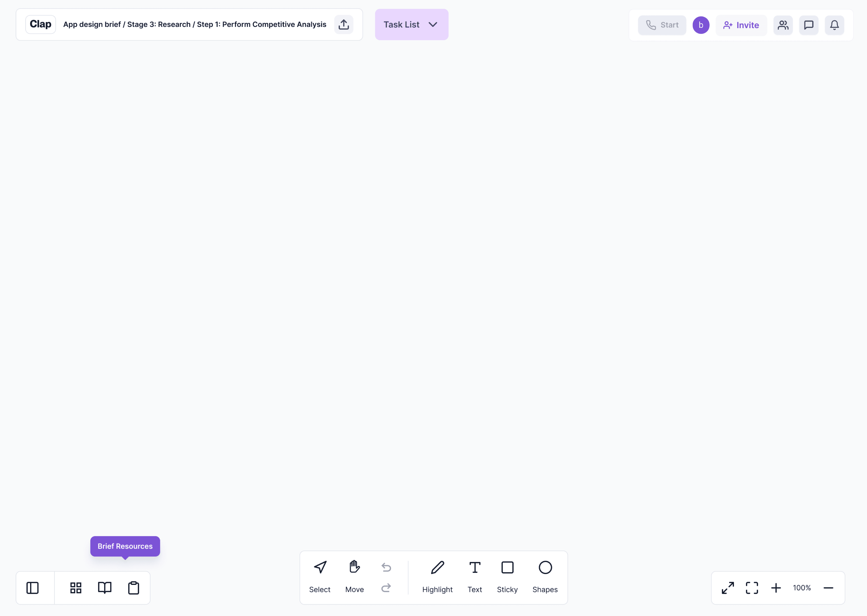This screenshot has height=616, width=867.
Task: Open the participants panel
Action: pyautogui.click(x=783, y=25)
